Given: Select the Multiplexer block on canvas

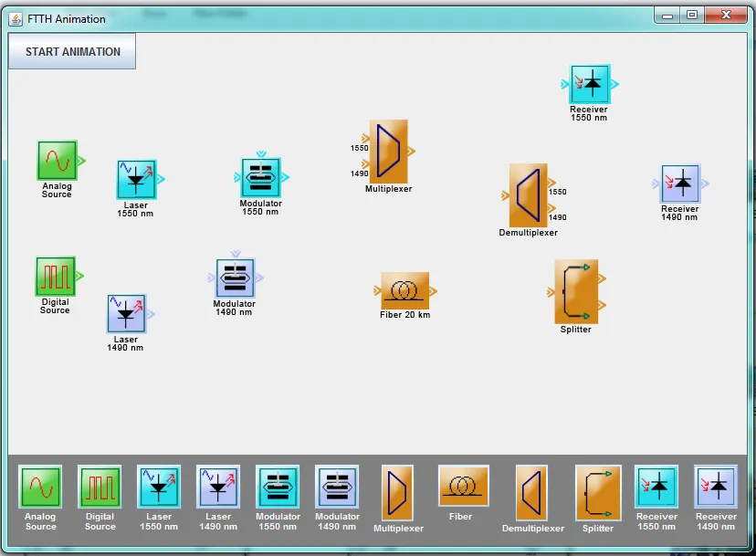Looking at the screenshot, I should pos(389,152).
